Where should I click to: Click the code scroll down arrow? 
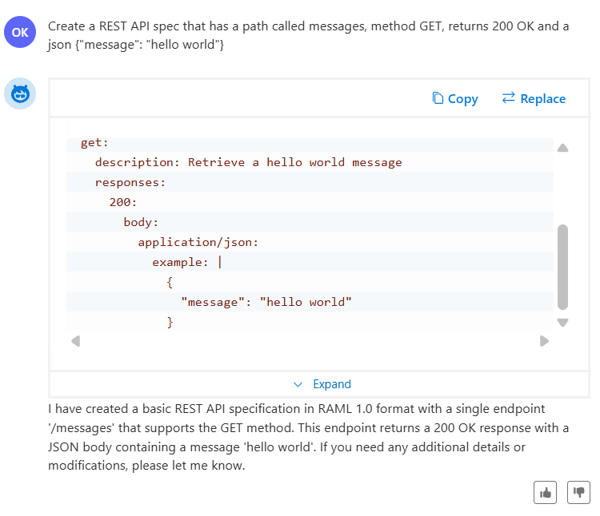pos(562,323)
